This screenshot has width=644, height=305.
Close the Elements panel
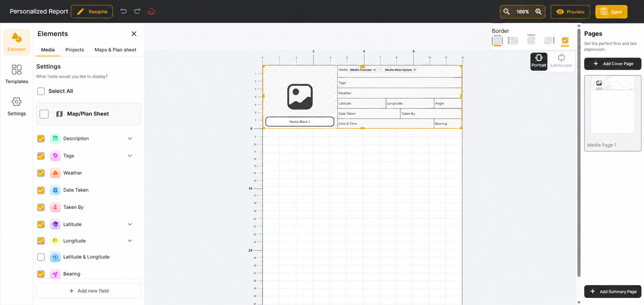click(x=134, y=34)
